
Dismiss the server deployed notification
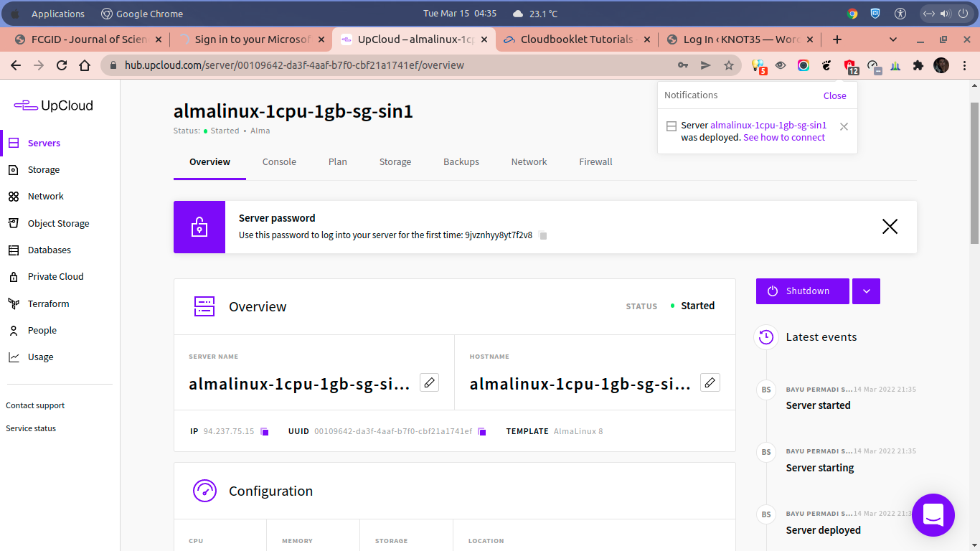click(844, 126)
